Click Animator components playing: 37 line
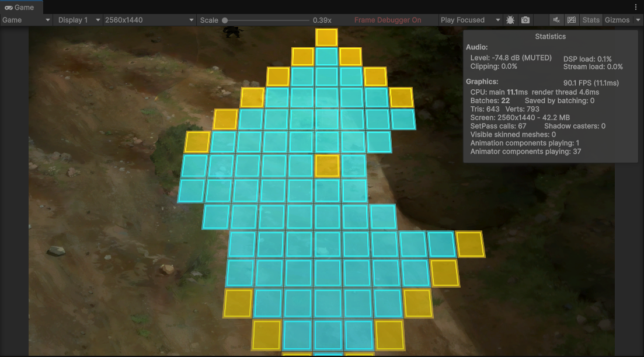Screen dimensions: 644x357 point(525,152)
